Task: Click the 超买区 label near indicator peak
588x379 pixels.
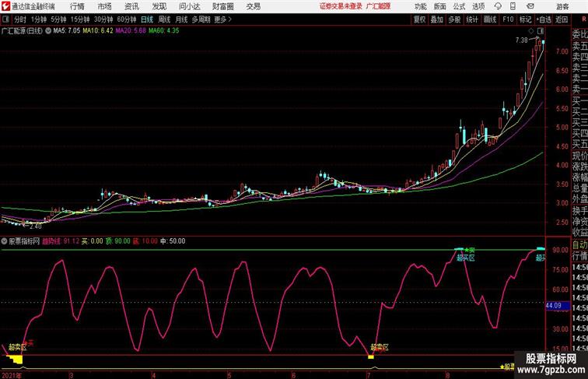Action: coord(466,258)
